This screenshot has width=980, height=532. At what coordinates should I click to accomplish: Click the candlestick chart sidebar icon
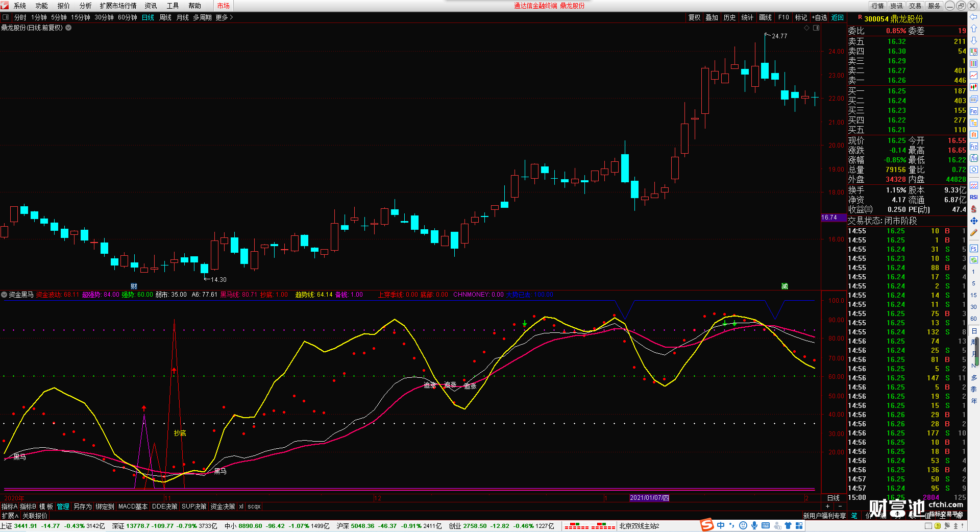coord(973,87)
